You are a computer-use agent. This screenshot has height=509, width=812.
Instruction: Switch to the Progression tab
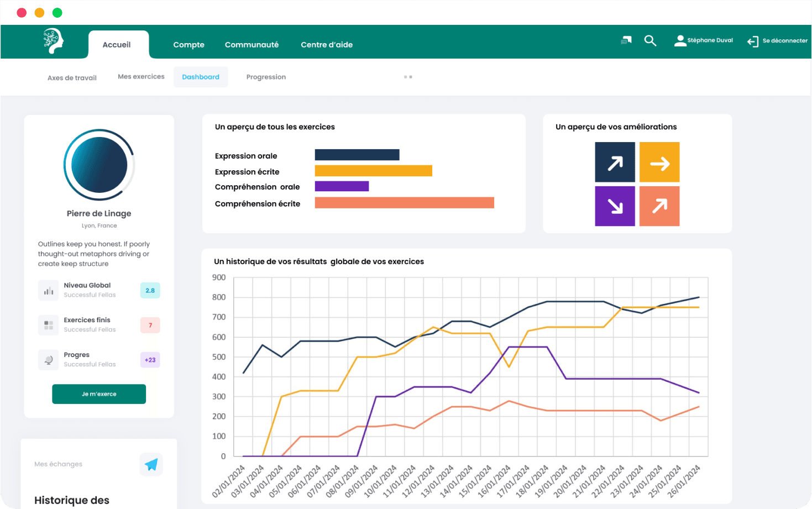266,77
